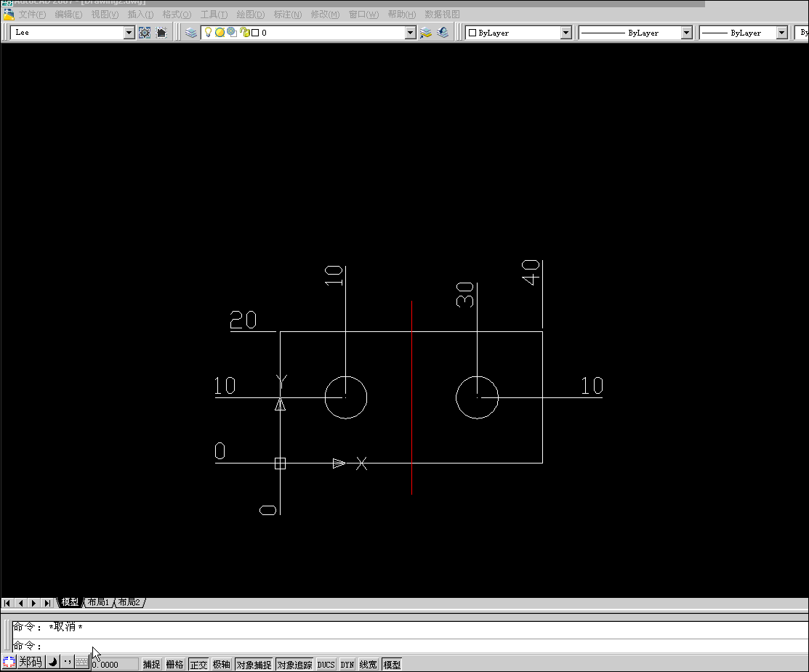
Task: Toggle DUCS dynamic UCS
Action: pos(326,664)
